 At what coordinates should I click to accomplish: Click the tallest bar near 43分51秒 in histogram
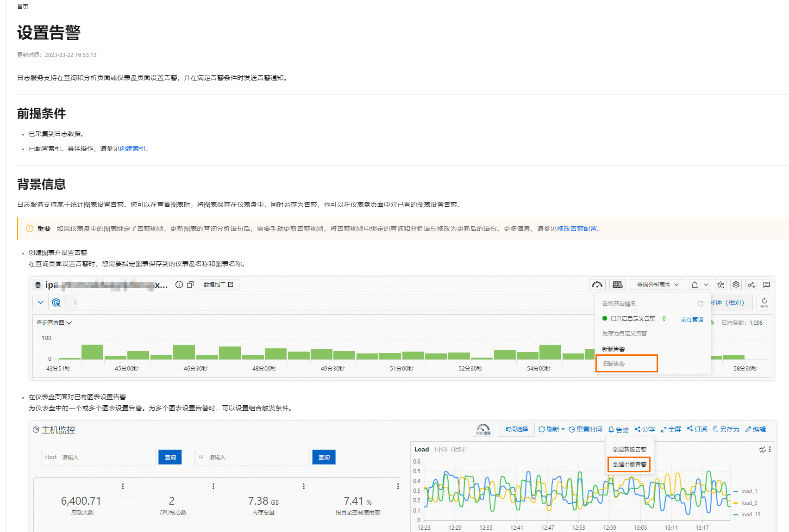(92, 352)
